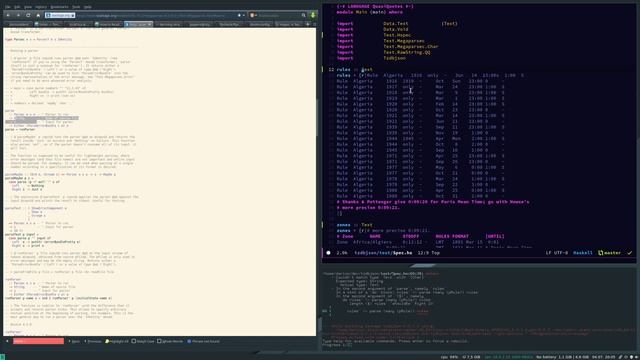The width and height of the screenshot is (640, 360).
Task: Click the 'import Text.Megaparsec' line
Action: [380, 41]
